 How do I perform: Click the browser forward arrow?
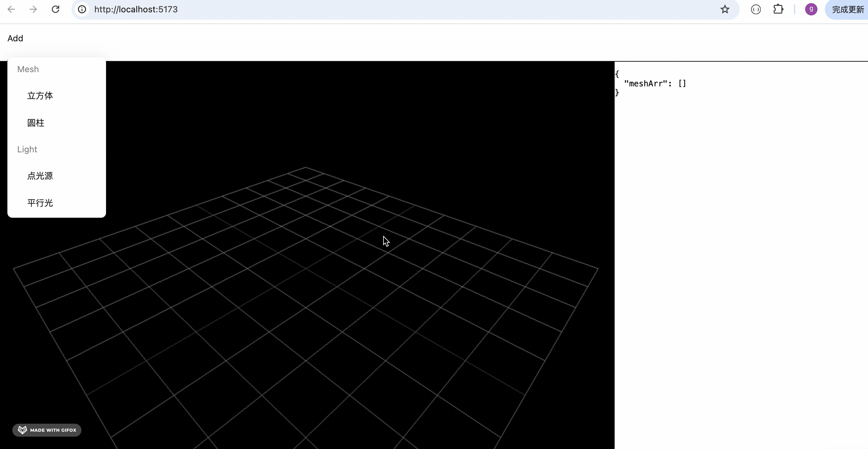coord(33,9)
